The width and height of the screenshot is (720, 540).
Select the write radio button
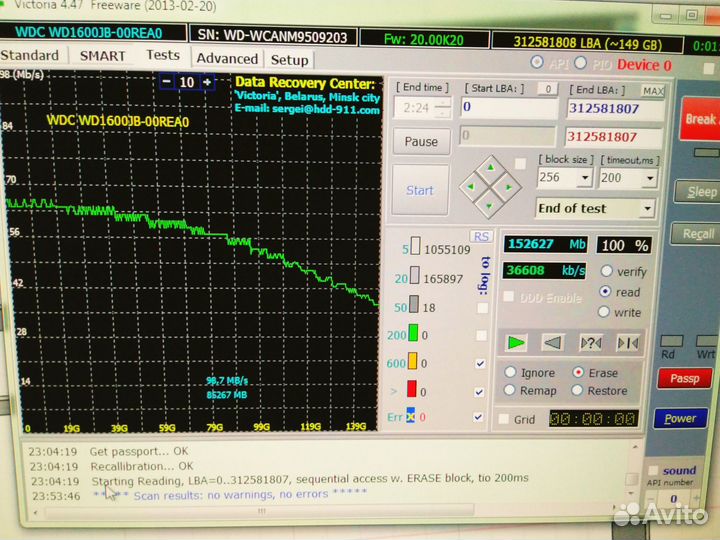tap(604, 312)
